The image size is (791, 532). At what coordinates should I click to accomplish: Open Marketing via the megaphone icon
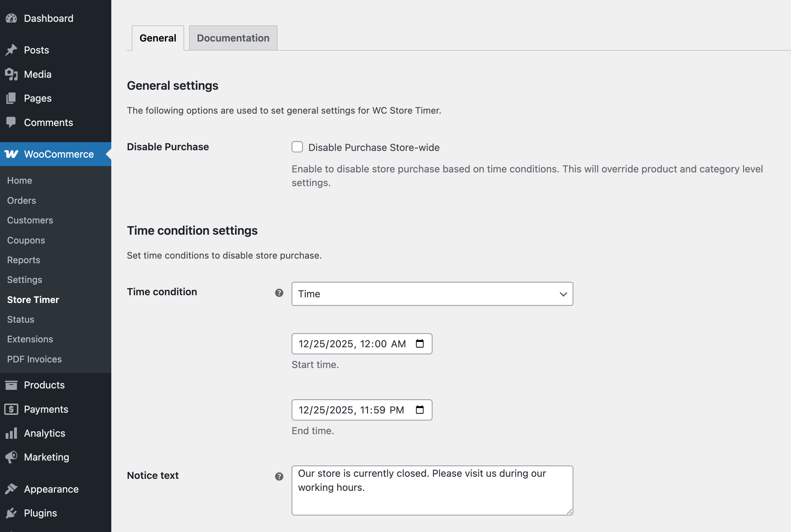tap(11, 457)
